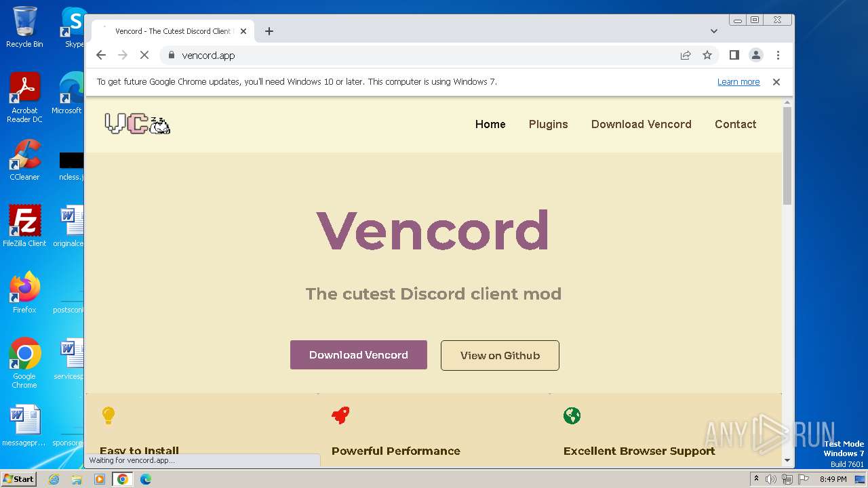Open a new tab with plus button
The height and width of the screenshot is (488, 868).
click(x=269, y=31)
